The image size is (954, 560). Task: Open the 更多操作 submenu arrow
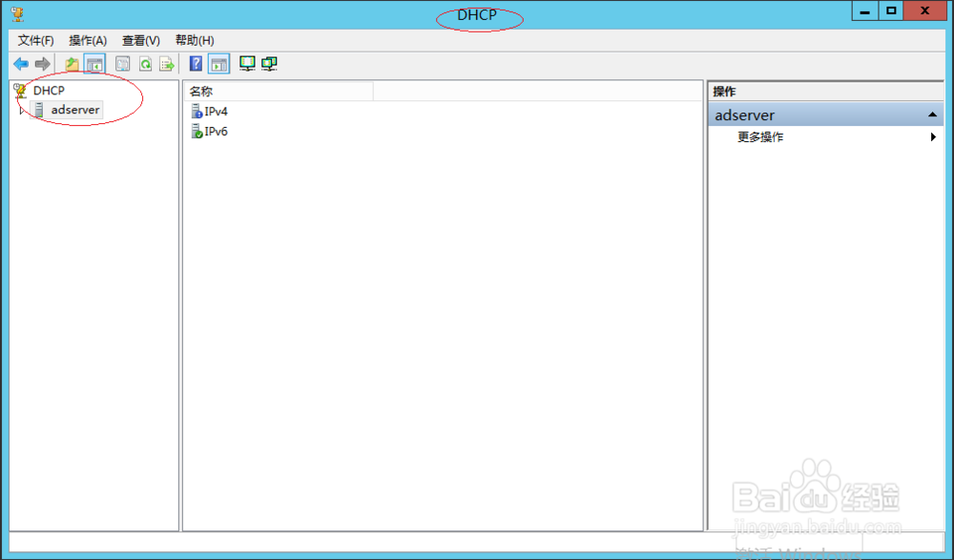(932, 136)
